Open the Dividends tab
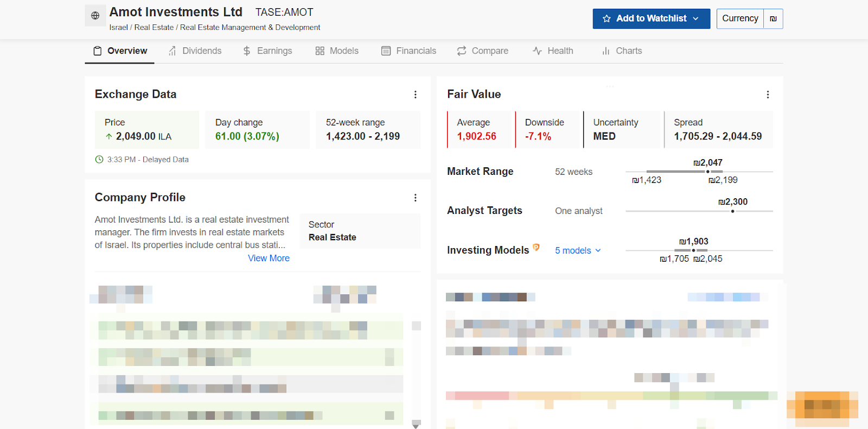 [x=195, y=51]
